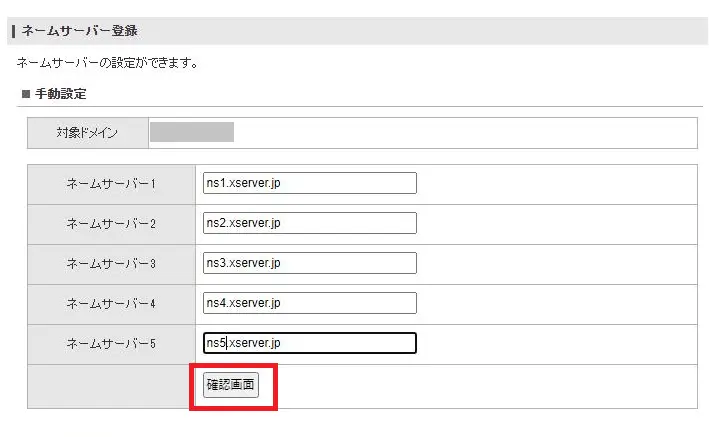Click the square bullet beside 手動設定

click(x=26, y=94)
